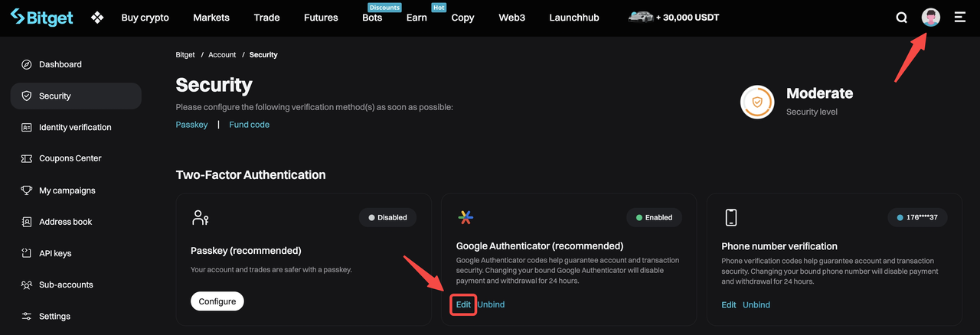980x335 pixels.
Task: Click the Dashboard compass icon
Action: (27, 64)
